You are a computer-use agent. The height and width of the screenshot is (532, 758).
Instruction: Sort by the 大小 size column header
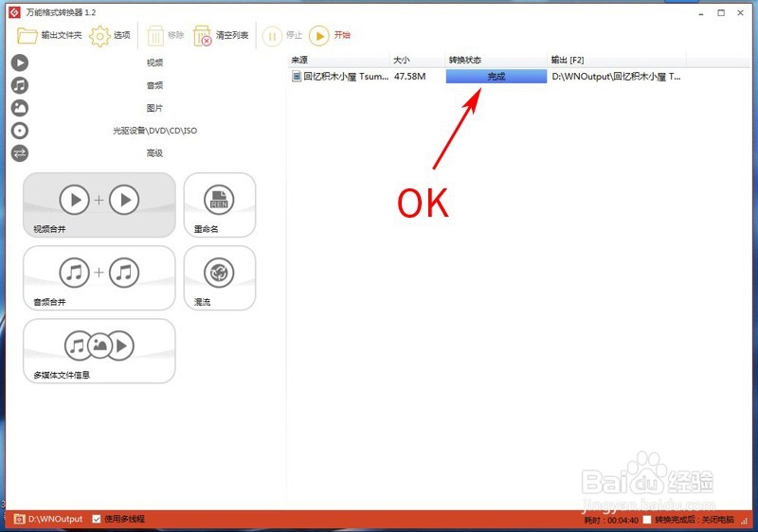coord(418,60)
